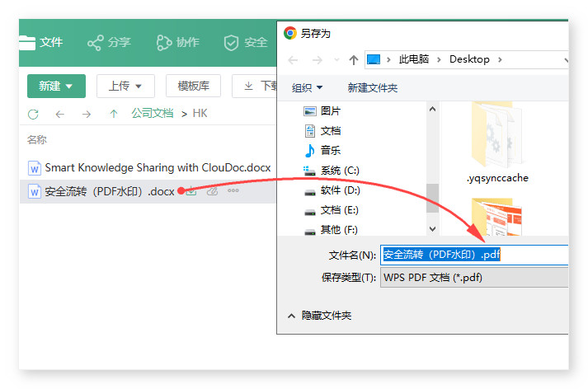
Task: Click the navigation pane scroll up arrow
Action: tap(432, 109)
